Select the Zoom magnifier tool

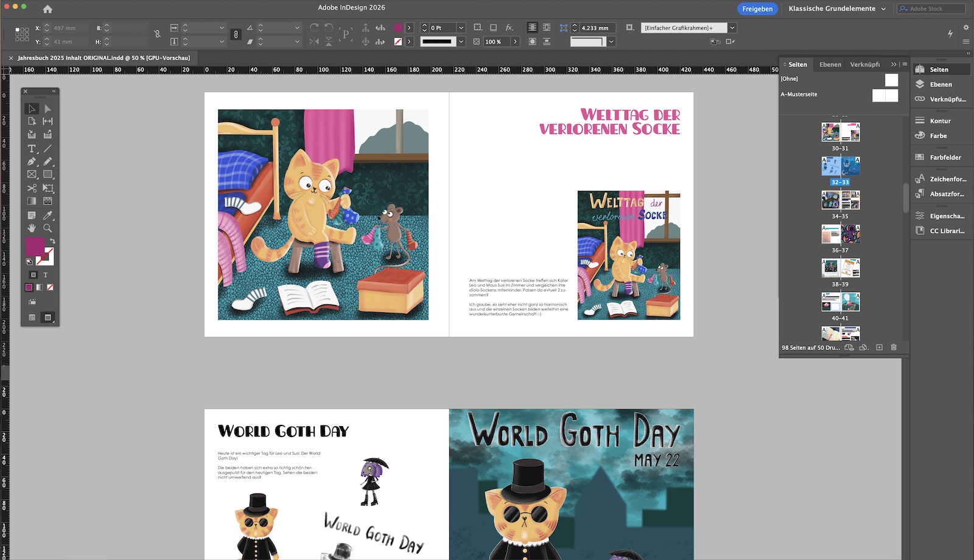[47, 228]
